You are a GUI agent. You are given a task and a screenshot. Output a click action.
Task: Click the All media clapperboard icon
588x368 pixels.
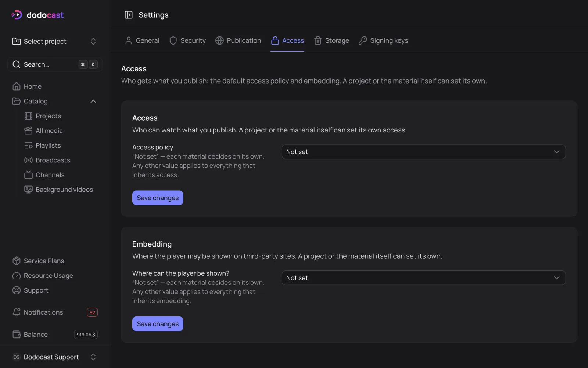click(28, 131)
